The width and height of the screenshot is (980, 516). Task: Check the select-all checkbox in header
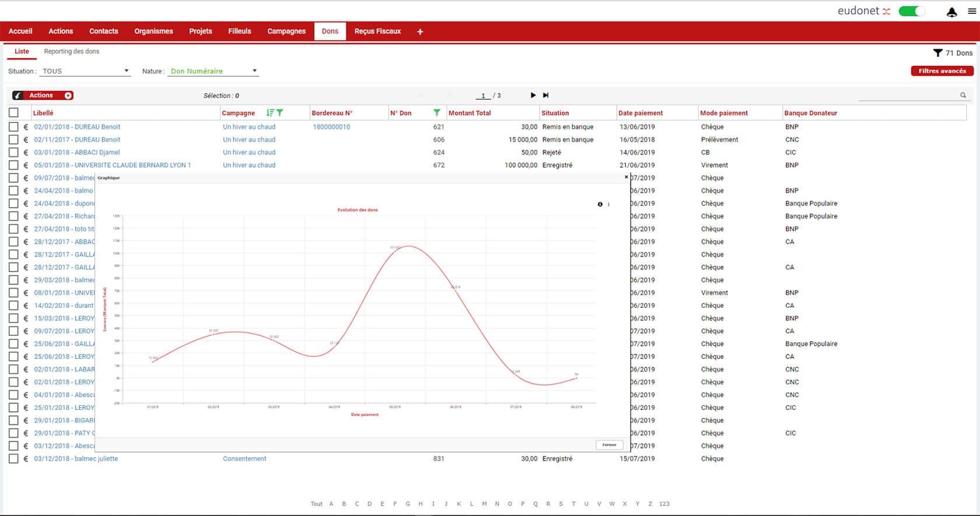[13, 113]
